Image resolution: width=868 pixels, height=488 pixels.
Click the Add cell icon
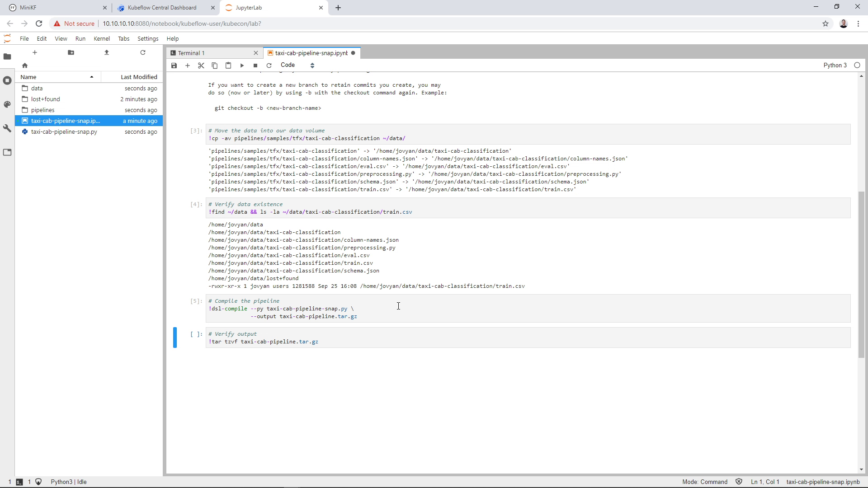point(187,65)
